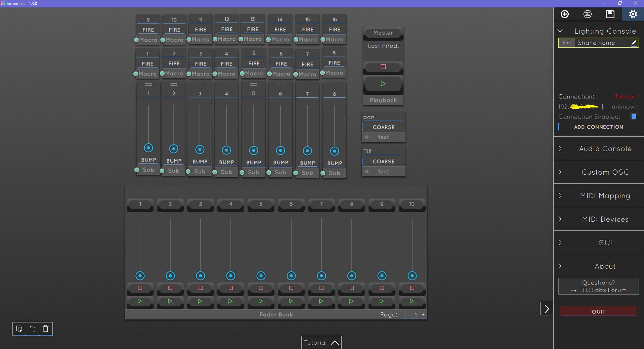
Task: Toggle COARSE in the pan block
Action: [x=383, y=127]
